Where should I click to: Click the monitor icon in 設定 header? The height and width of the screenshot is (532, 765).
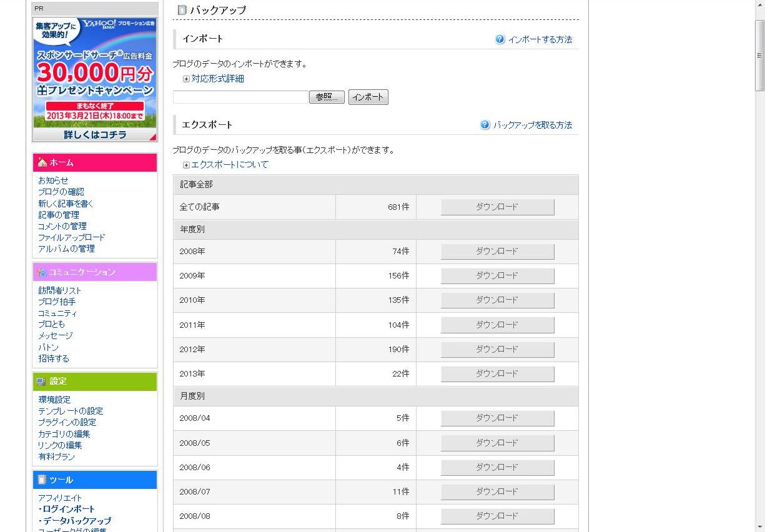pos(42,382)
